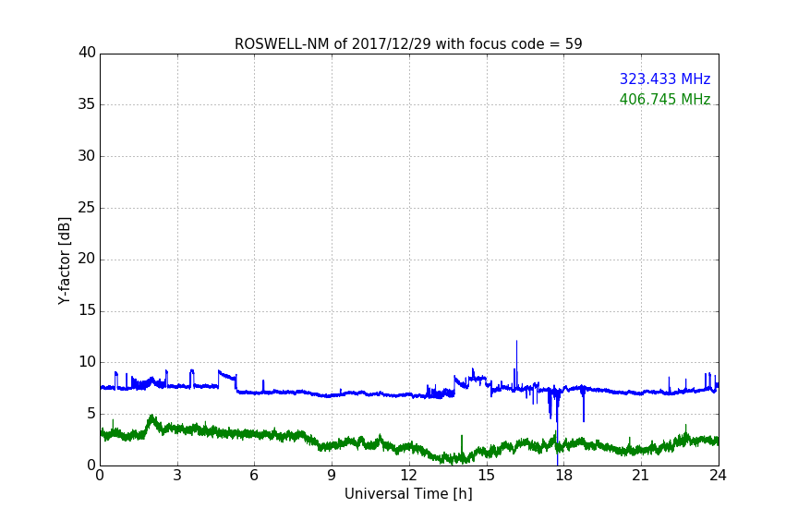Click the y-axis tick label 40

tap(87, 53)
